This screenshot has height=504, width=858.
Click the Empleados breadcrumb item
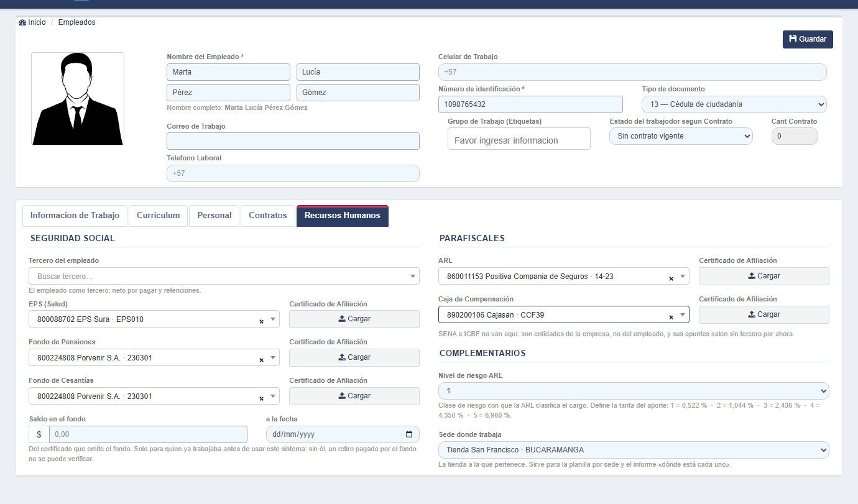point(77,22)
